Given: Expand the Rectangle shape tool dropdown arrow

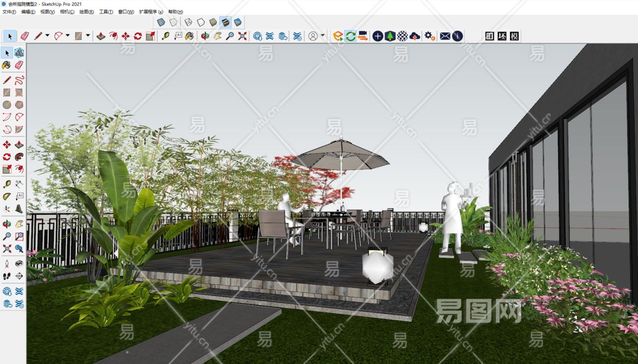Looking at the screenshot, I should (x=88, y=36).
